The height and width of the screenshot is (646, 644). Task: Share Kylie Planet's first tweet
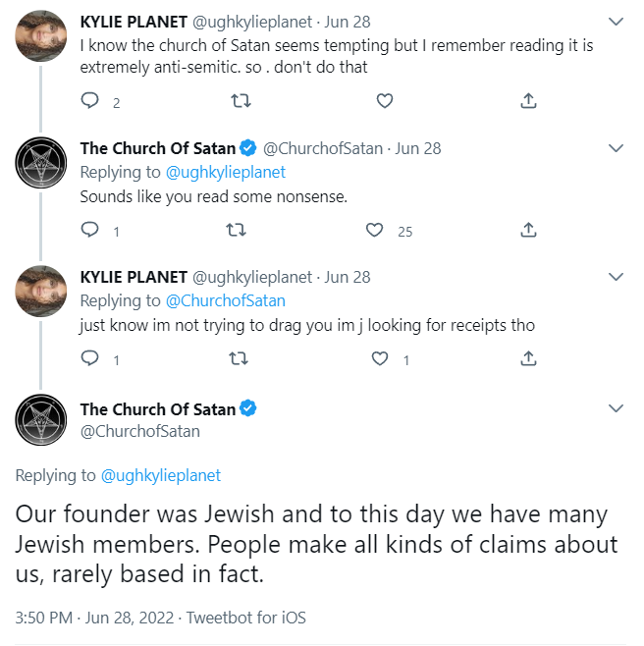528,100
